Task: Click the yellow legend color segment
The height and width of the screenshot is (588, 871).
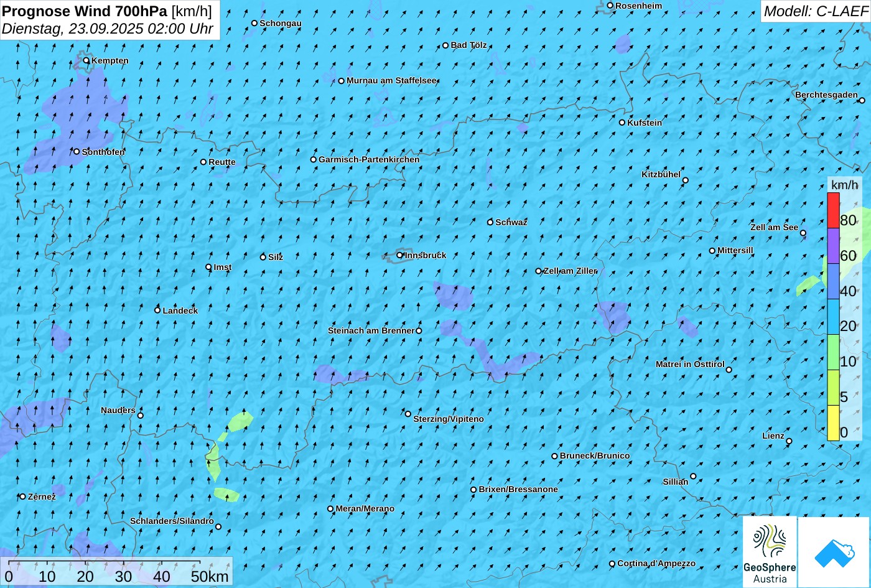Action: click(x=833, y=423)
